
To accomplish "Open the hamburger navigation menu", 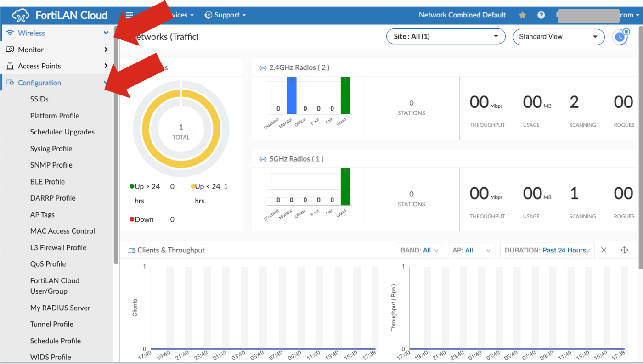I will [129, 14].
